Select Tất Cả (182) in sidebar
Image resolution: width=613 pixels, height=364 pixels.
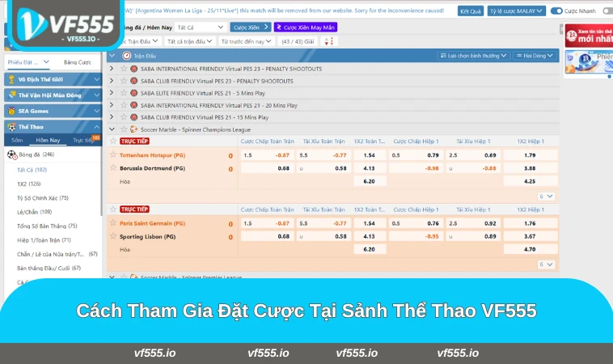tap(32, 170)
